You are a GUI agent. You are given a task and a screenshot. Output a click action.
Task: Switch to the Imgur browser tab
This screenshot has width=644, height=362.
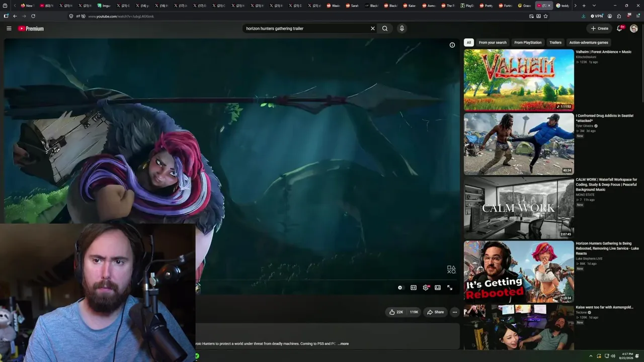point(104,6)
